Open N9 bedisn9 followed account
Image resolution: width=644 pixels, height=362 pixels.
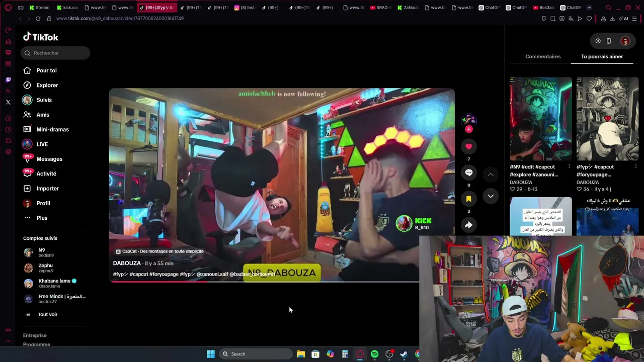pyautogui.click(x=46, y=252)
